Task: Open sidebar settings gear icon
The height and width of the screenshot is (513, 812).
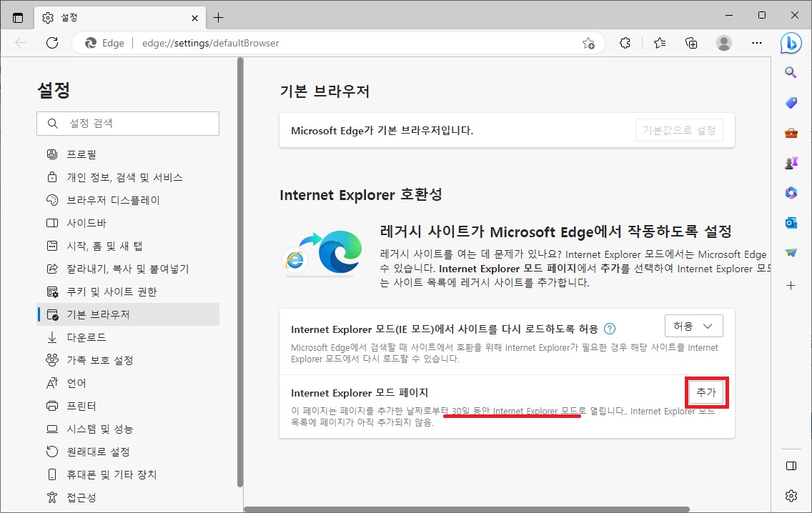Action: [791, 496]
